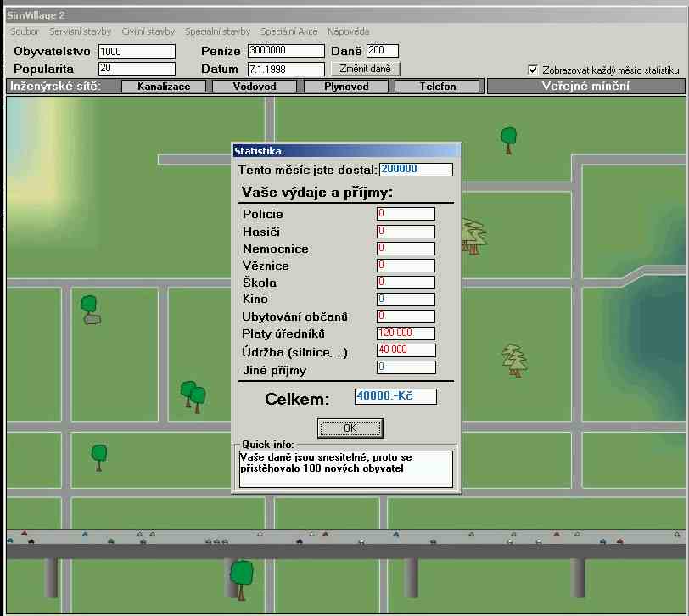Click the pine trees near the lake
The image size is (689, 616).
click(x=514, y=361)
